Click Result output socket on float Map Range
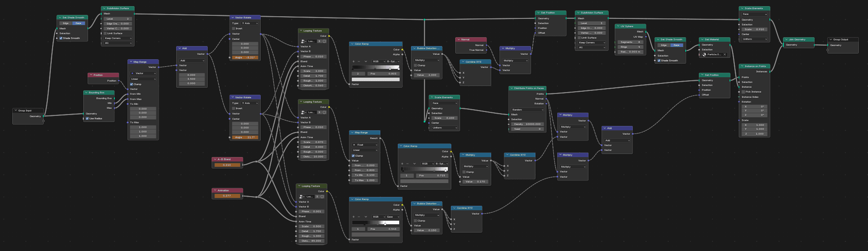The height and width of the screenshot is (251, 868). (x=380, y=138)
